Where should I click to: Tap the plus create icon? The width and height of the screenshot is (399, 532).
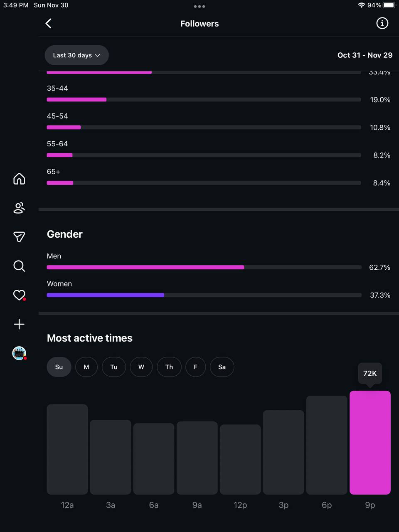coord(19,324)
